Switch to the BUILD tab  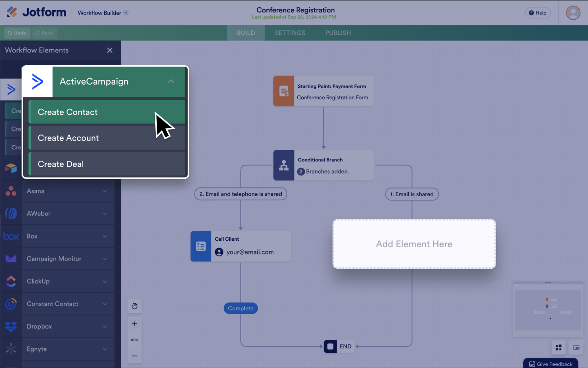246,33
